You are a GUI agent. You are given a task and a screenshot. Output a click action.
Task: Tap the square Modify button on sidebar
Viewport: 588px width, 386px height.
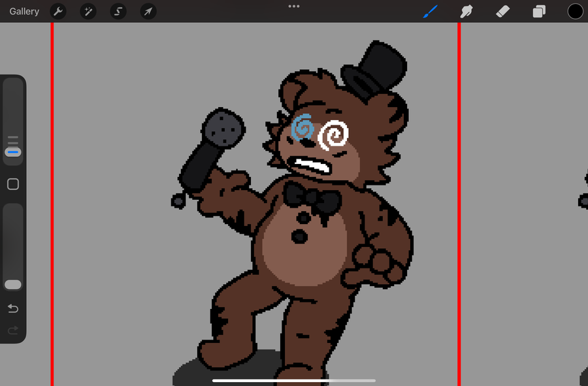coord(13,184)
